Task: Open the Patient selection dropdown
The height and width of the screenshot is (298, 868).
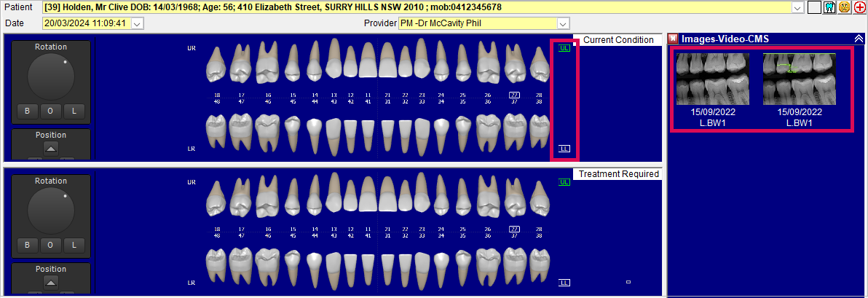Action: click(x=797, y=7)
